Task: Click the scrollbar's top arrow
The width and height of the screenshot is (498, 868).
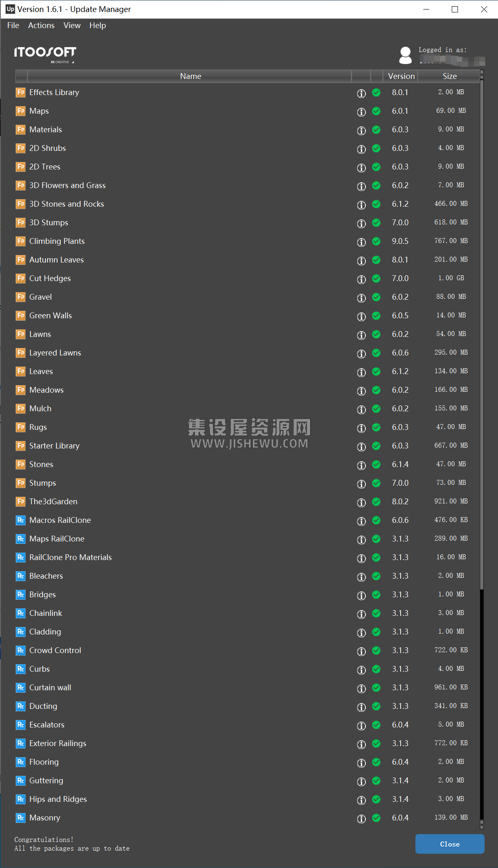Action: (481, 74)
